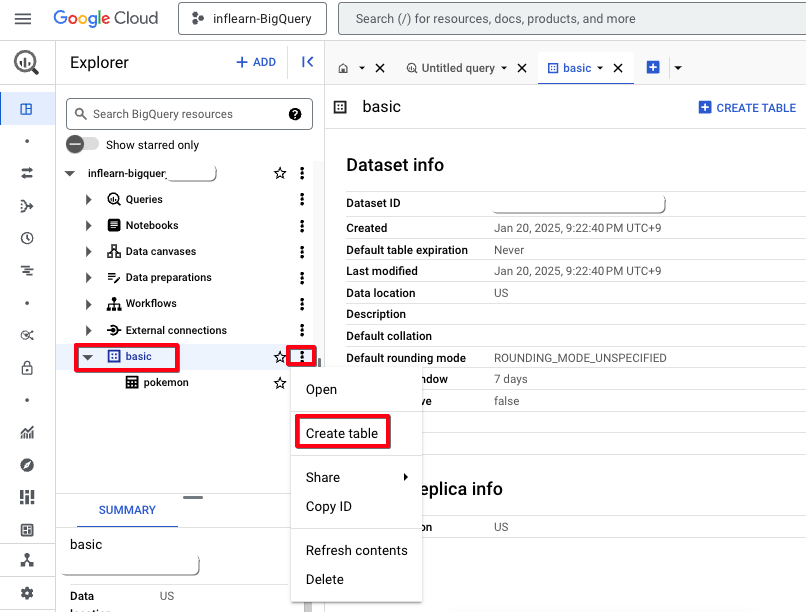Select Copy ID in context menu

(x=357, y=506)
